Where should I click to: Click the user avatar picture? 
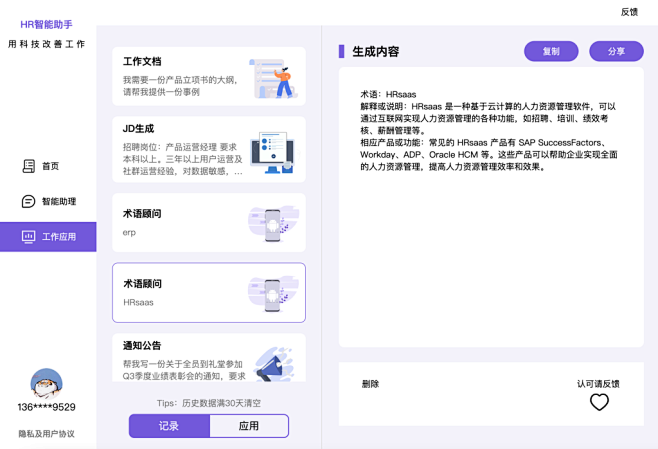[x=46, y=384]
